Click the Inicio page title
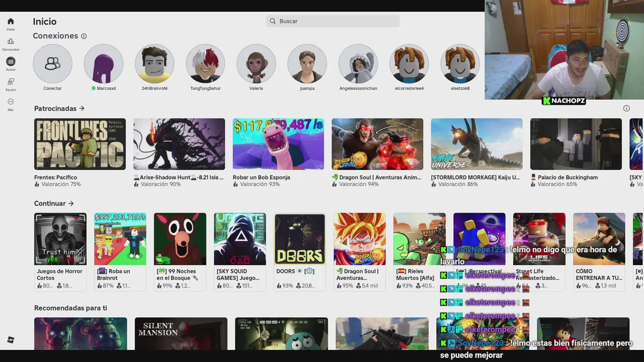 click(45, 22)
